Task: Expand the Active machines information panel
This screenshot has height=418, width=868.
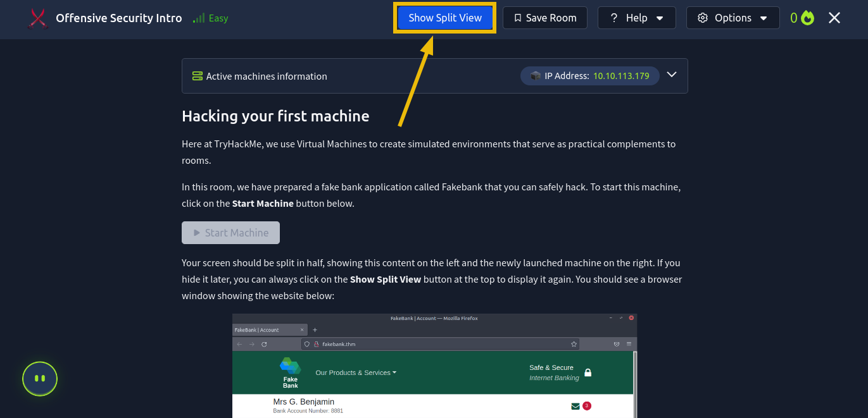Action: (672, 75)
